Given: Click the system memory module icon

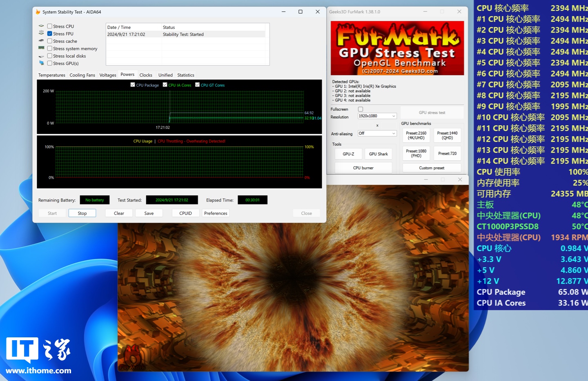Looking at the screenshot, I should click(x=41, y=48).
